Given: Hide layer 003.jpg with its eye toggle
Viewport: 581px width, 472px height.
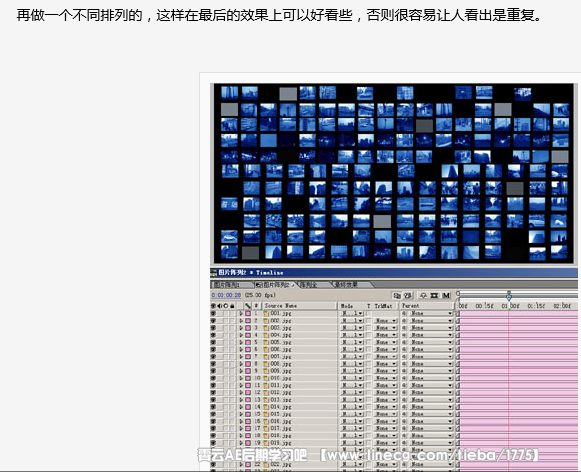Looking at the screenshot, I should (x=213, y=328).
